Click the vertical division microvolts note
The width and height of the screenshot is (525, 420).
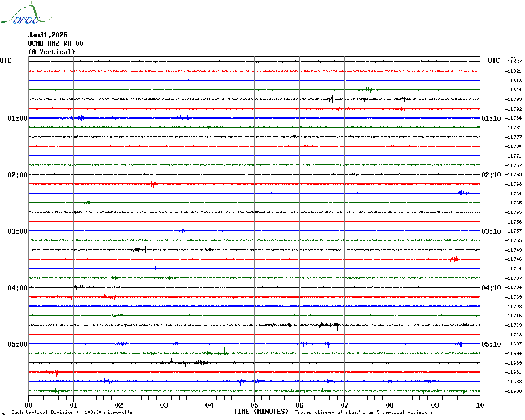coord(72,413)
